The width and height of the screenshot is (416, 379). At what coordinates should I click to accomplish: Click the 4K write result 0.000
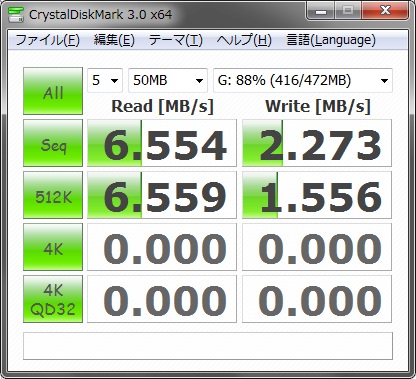[317, 247]
